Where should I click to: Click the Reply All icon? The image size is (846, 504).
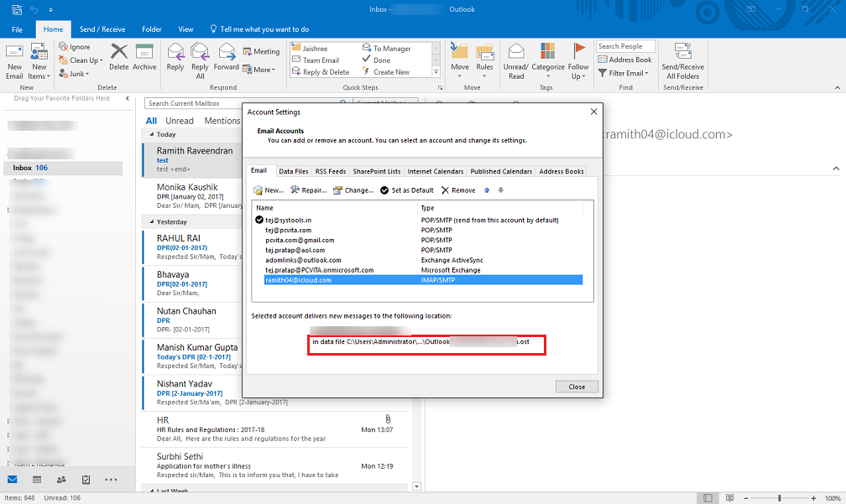[x=200, y=51]
